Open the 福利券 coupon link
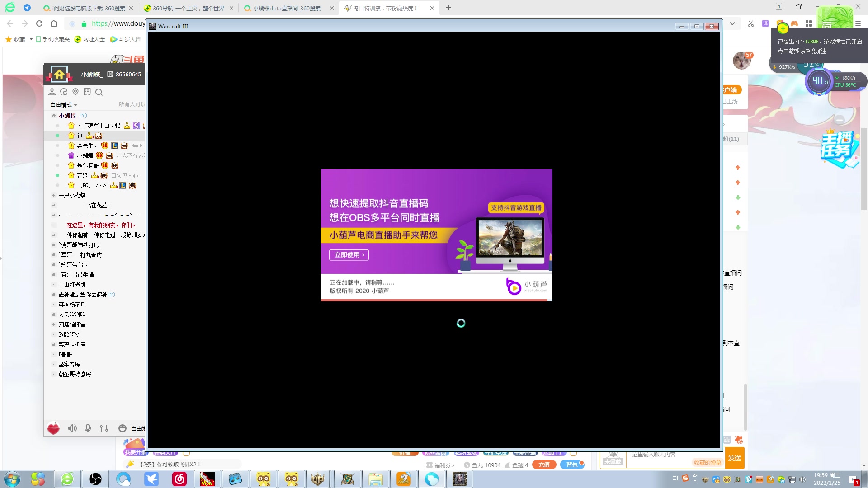 coord(440,465)
